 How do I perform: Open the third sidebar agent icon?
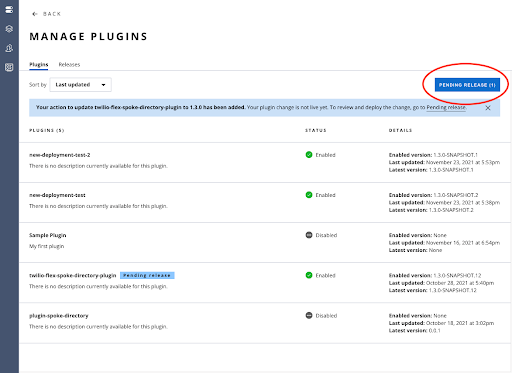(9, 48)
